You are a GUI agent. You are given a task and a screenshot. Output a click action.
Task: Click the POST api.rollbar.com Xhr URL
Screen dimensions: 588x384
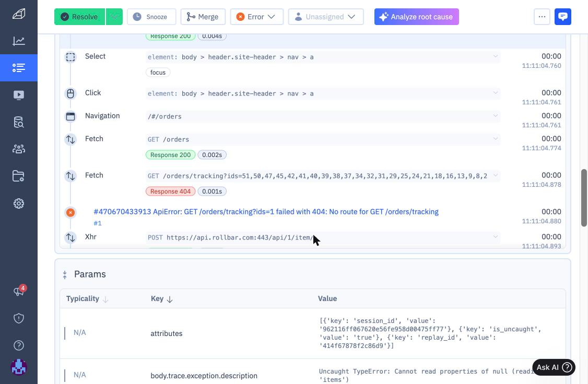pos(230,237)
